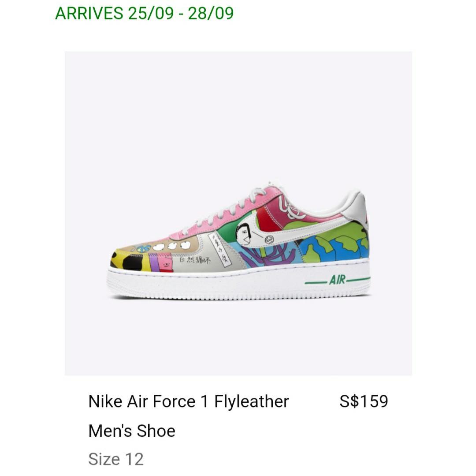This screenshot has width=476, height=476.
Task: Click the empty grey area above the shoe
Action: (x=238, y=116)
